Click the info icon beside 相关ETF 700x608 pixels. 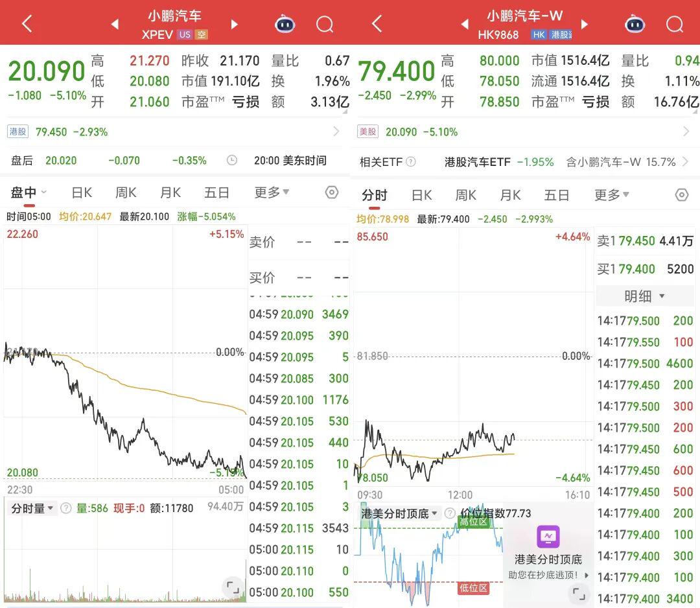[x=411, y=162]
